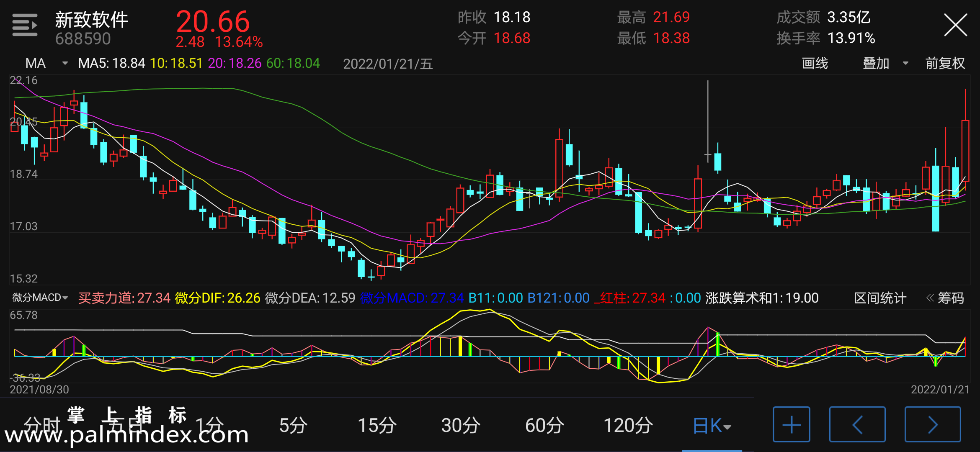Click the B121: 0.00 indicator value
This screenshot has height=452, width=980.
pyautogui.click(x=558, y=298)
